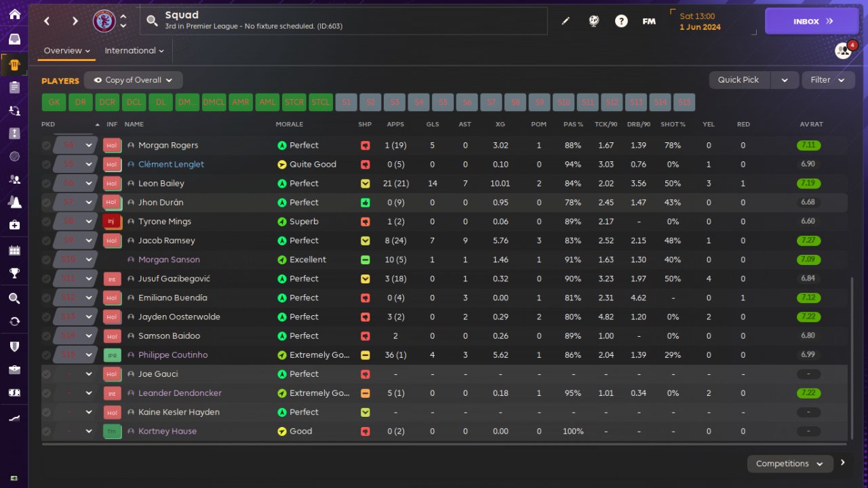Tick the selection circle for Joe Gauci
Viewport: 868px width, 488px height.
46,374
